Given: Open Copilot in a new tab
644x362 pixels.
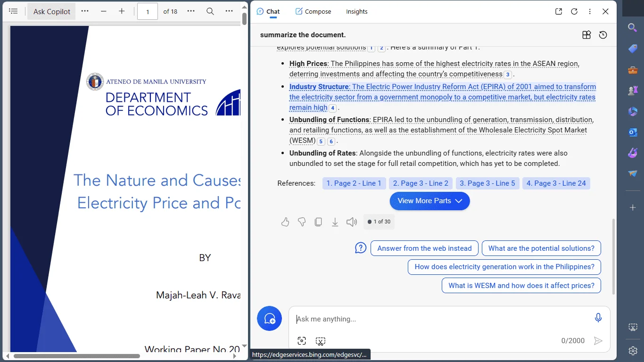Looking at the screenshot, I should [559, 11].
